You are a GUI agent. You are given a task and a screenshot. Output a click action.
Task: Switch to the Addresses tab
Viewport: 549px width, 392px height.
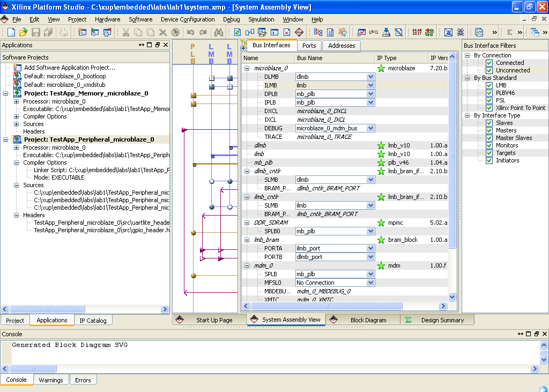coord(342,46)
